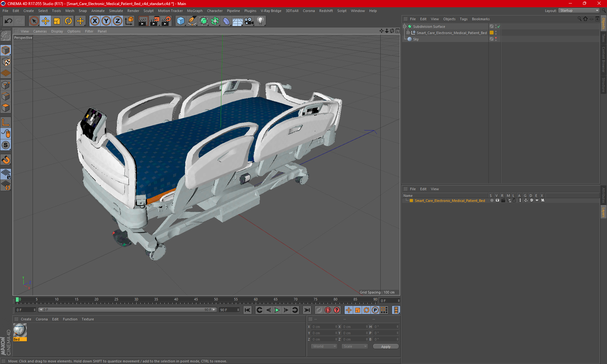Enable Points mode

(x=6, y=85)
